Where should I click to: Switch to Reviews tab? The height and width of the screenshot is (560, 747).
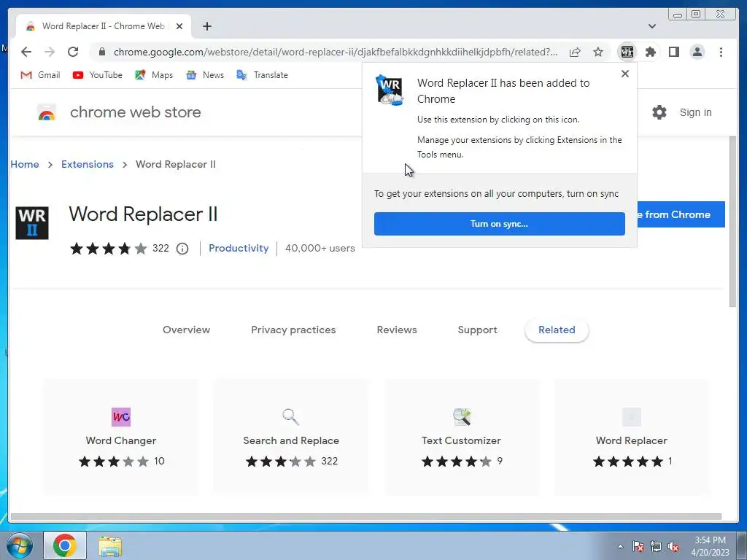397,330
